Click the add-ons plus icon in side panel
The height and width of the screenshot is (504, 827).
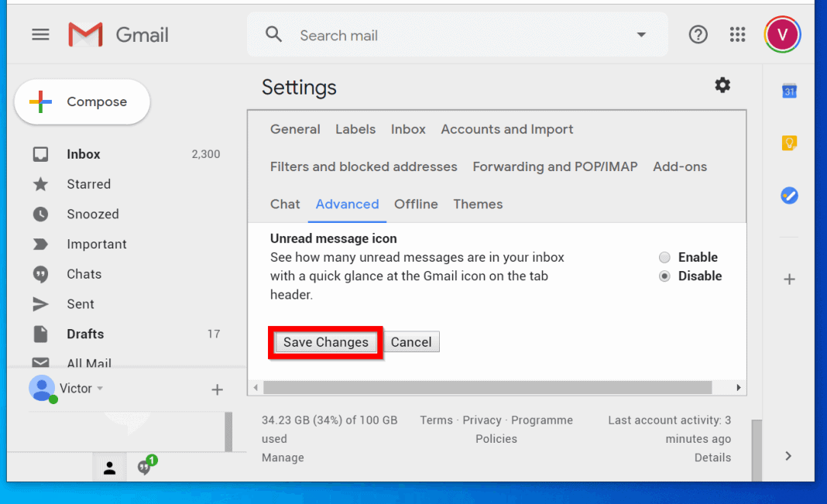[789, 279]
